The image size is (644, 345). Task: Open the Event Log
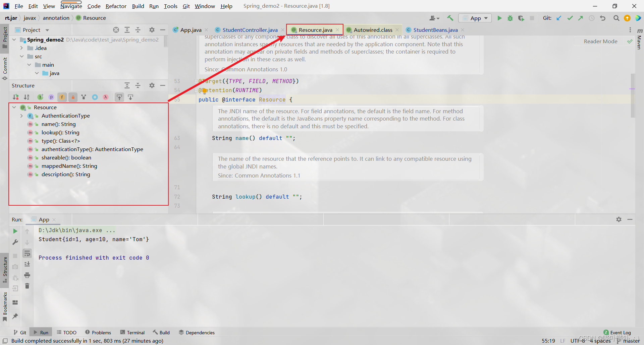[617, 332]
